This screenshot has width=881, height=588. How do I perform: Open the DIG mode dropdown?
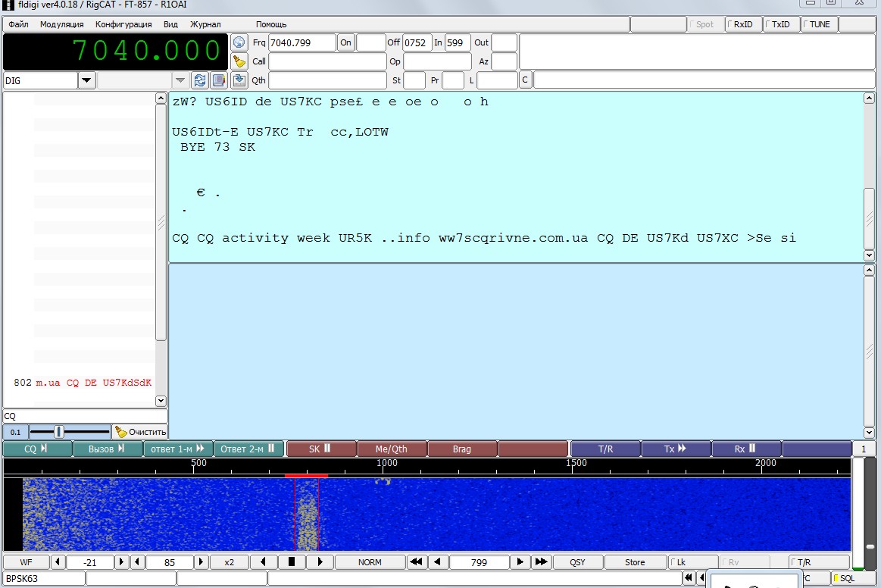point(86,80)
